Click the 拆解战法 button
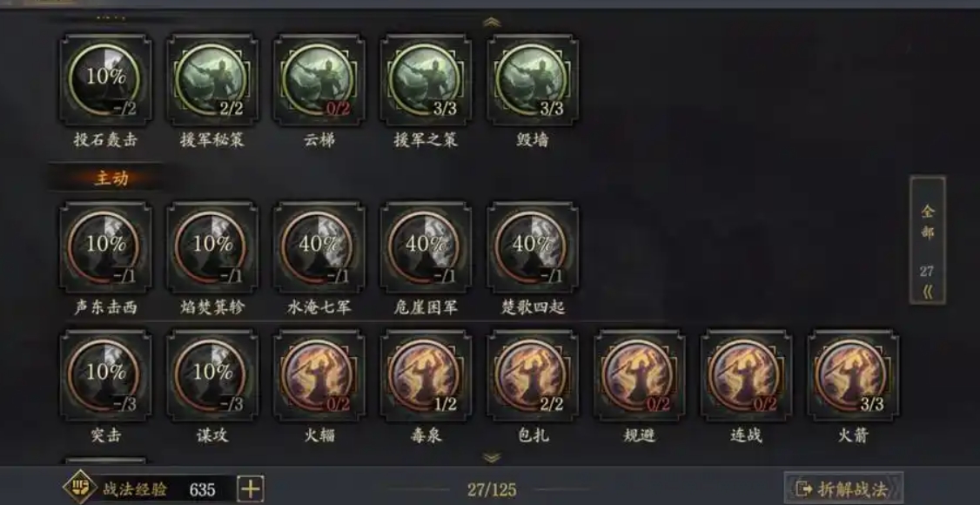This screenshot has height=505, width=980. click(x=843, y=488)
